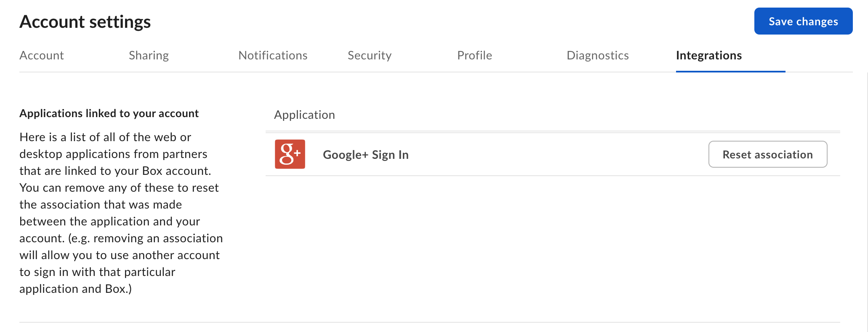868x332 pixels.
Task: Select the Security tab
Action: tap(370, 56)
